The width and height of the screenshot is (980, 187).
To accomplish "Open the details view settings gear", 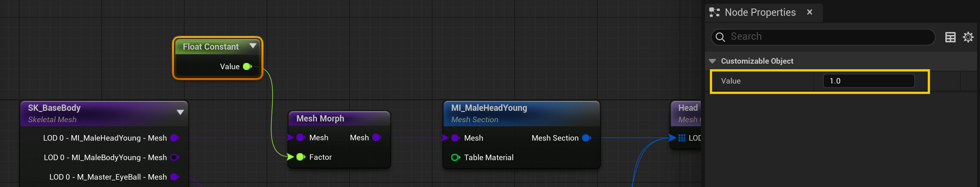I will tap(968, 37).
